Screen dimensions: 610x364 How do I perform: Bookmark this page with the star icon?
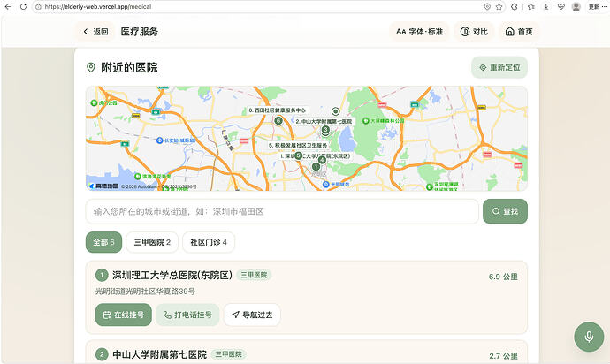coord(499,6)
